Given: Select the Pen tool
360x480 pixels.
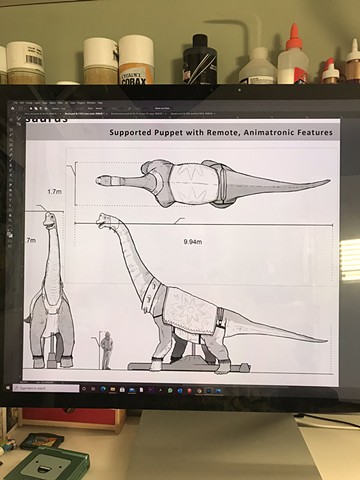Looking at the screenshot, I should tap(11, 195).
